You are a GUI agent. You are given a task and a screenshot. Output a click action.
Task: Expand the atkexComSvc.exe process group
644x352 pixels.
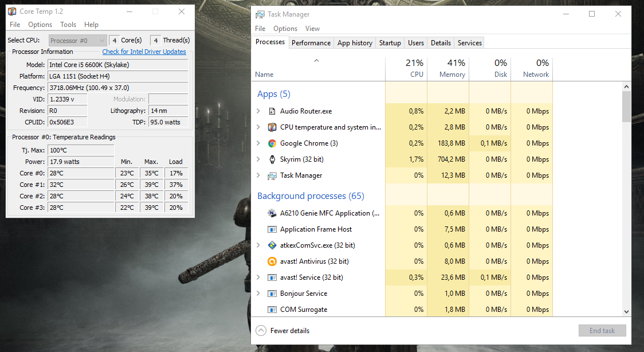click(258, 245)
